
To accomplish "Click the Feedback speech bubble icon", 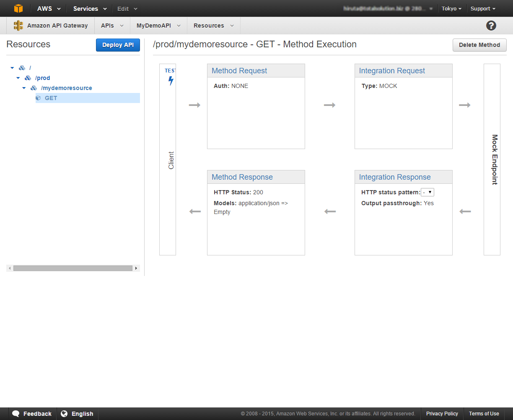I will (x=16, y=414).
